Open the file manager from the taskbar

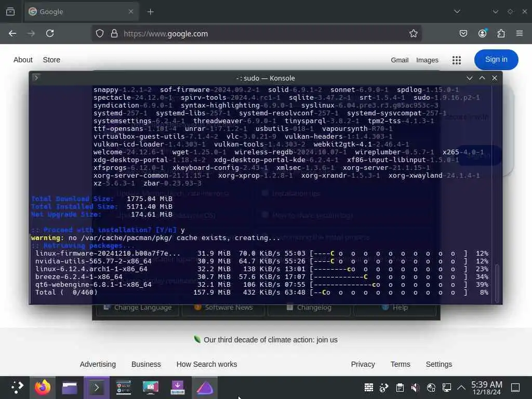[70, 388]
